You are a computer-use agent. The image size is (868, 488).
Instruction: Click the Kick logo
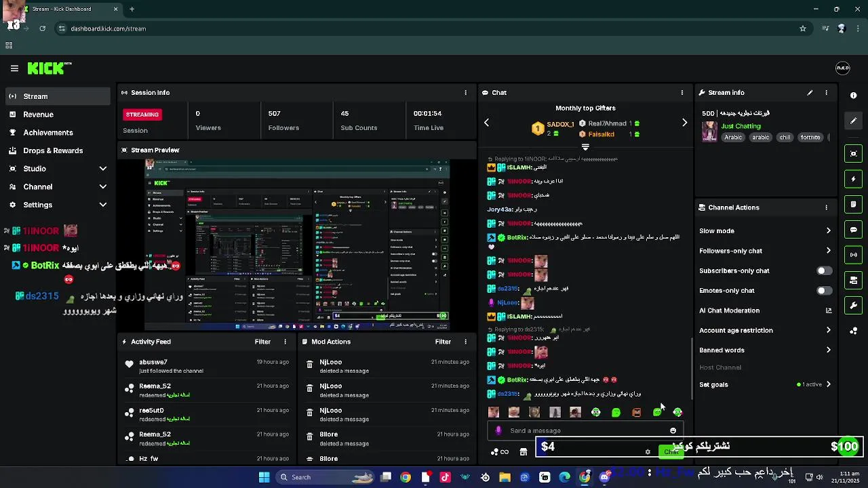[49, 68]
